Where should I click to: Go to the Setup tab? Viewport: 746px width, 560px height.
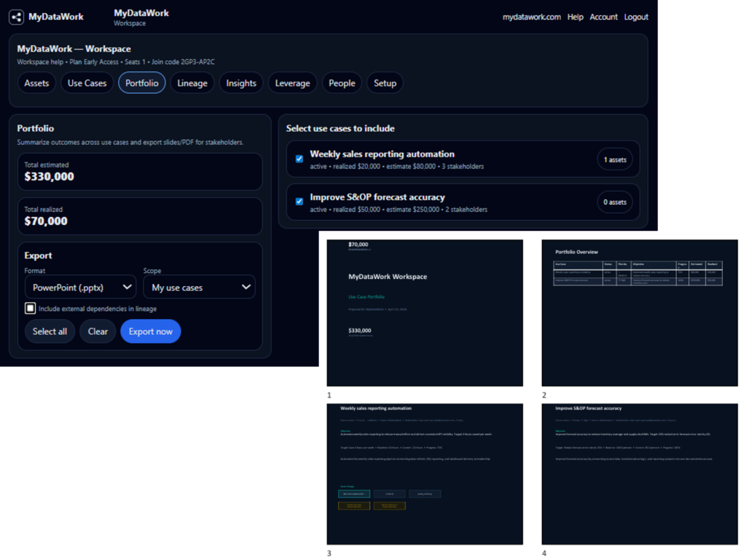[385, 82]
